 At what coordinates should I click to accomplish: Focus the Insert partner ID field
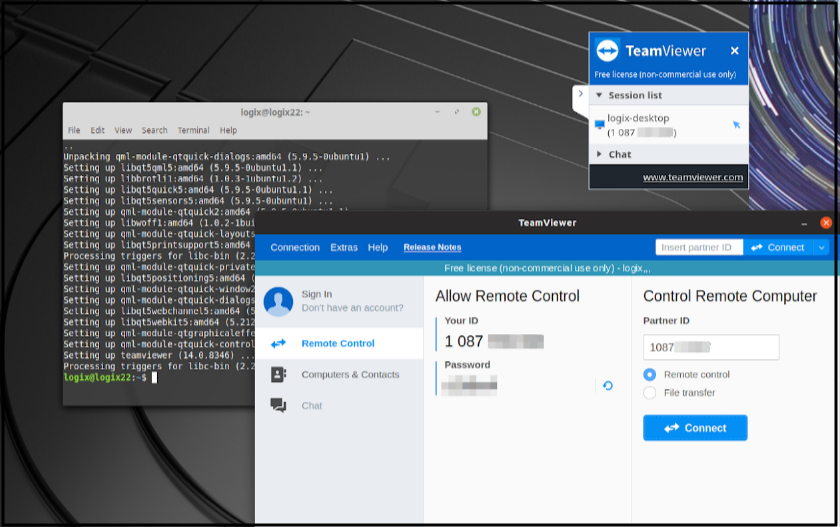(x=699, y=247)
